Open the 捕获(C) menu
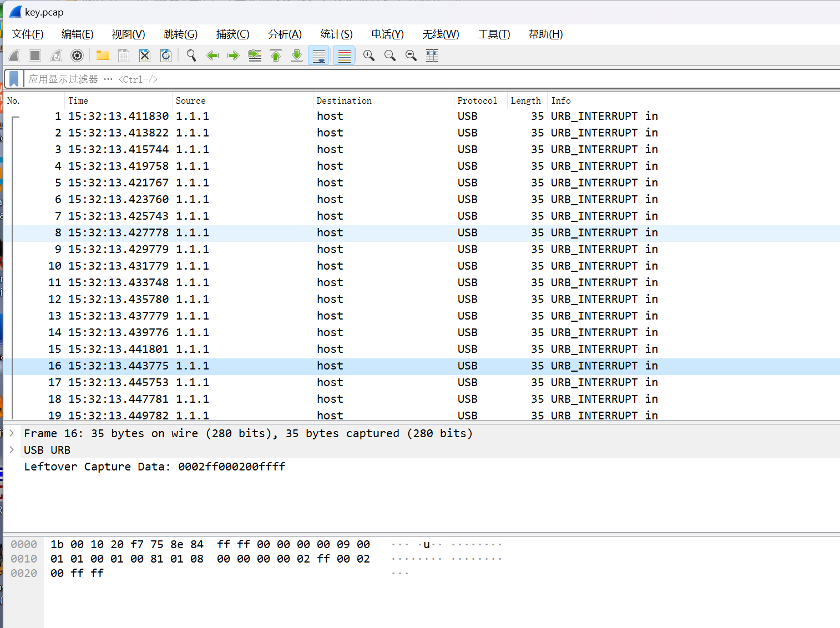Viewport: 840px width, 628px height. tap(233, 34)
